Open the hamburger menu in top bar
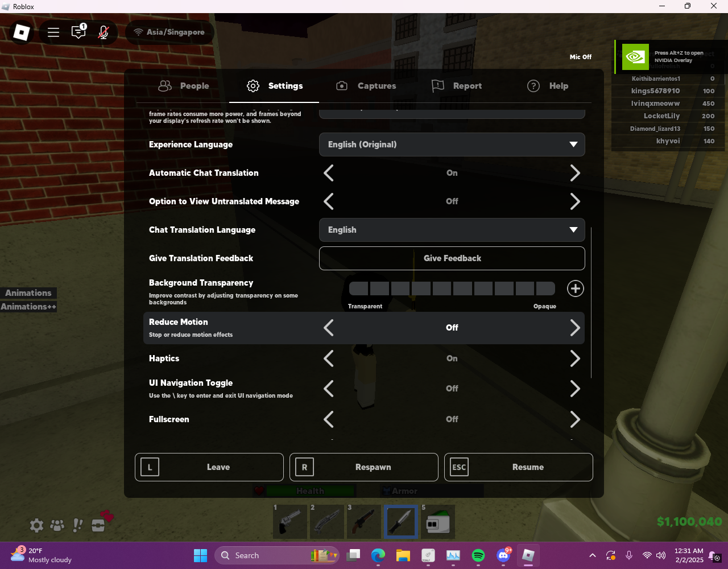728x569 pixels. [x=53, y=32]
